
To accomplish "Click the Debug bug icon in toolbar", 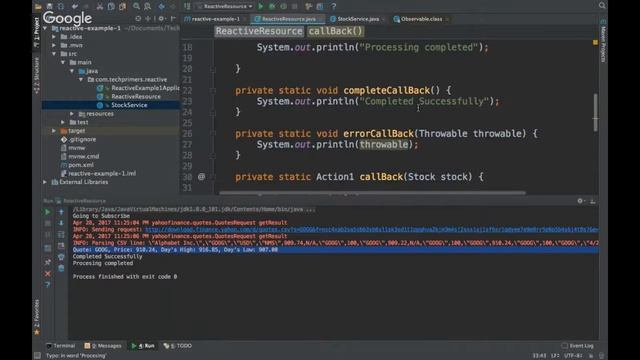I will tap(272, 6).
